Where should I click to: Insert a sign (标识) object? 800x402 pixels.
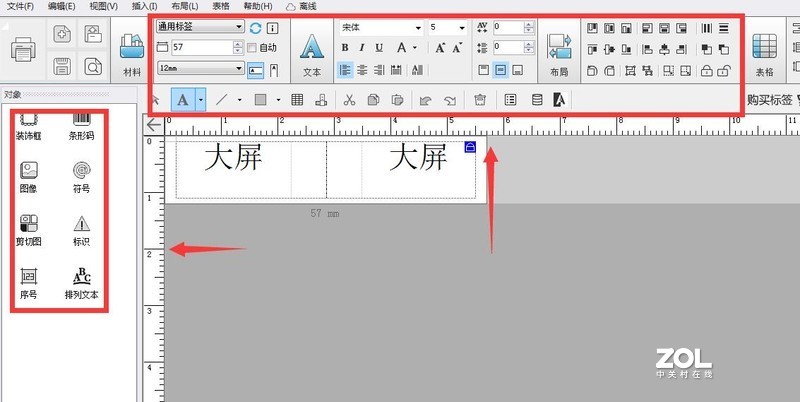82,230
